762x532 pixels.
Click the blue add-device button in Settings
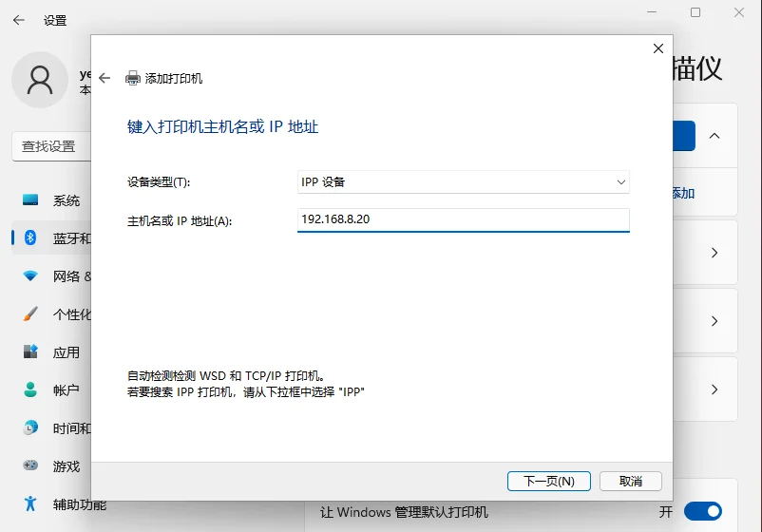pyautogui.click(x=684, y=136)
